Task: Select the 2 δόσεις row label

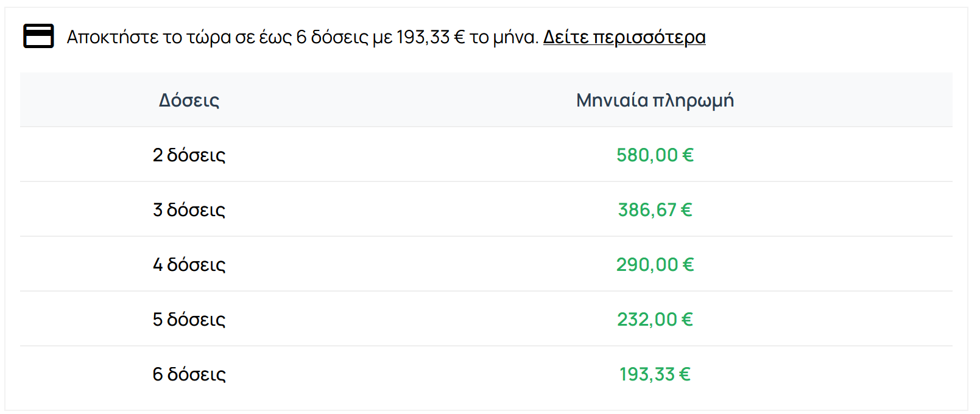Action: point(189,155)
